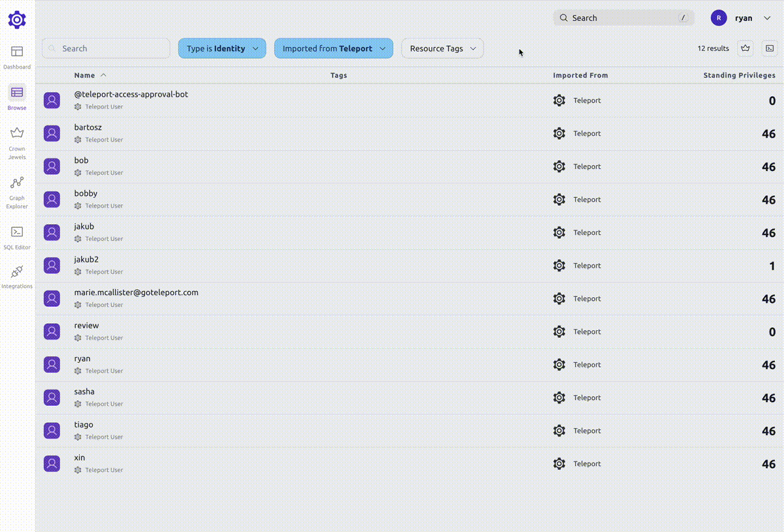Click the crown icon next to results count
Screen dimensions: 784x532
pyautogui.click(x=745, y=48)
